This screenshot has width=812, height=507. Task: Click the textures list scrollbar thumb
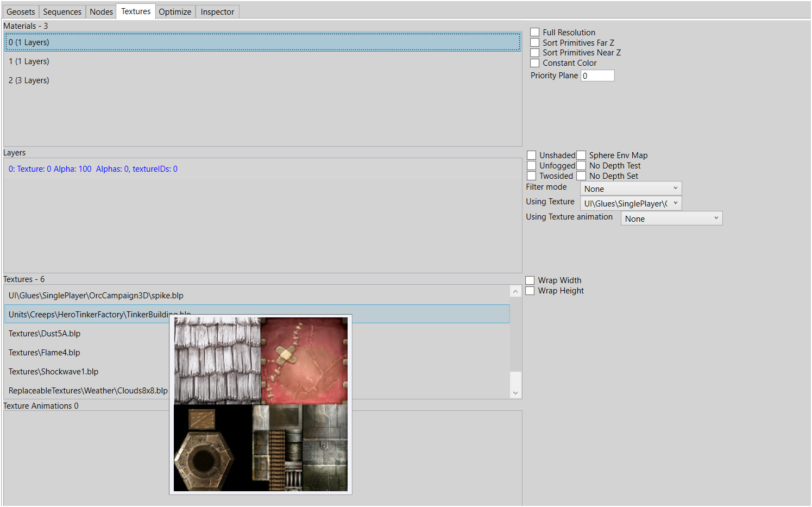click(x=515, y=379)
